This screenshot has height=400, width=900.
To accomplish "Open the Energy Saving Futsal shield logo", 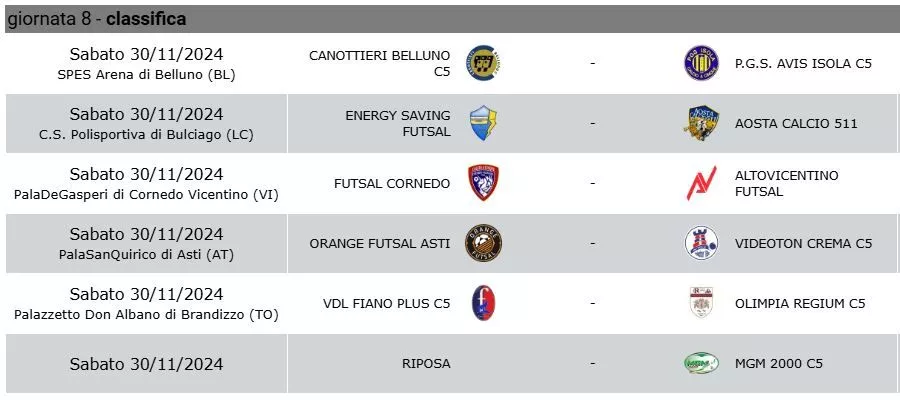I will pos(483,123).
